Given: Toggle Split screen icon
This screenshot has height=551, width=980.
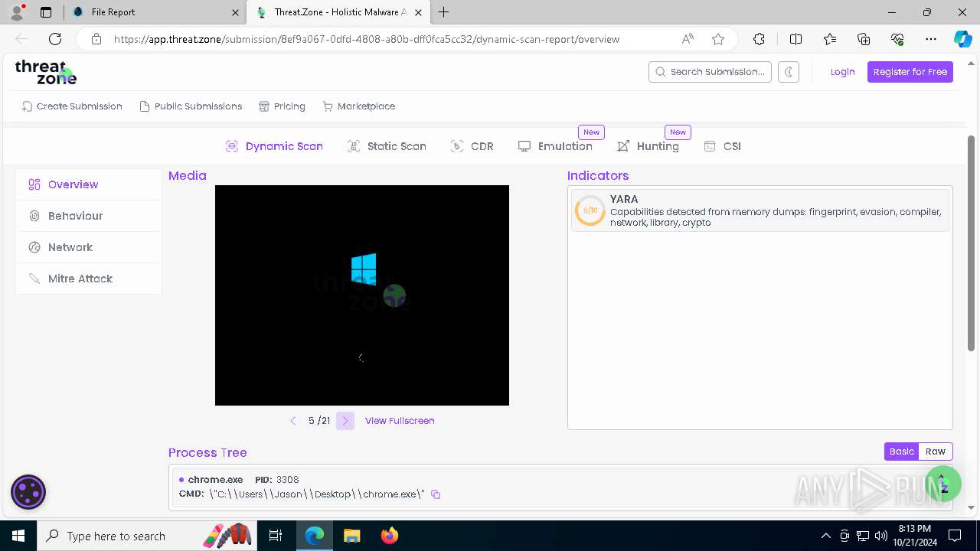Looking at the screenshot, I should tap(795, 39).
